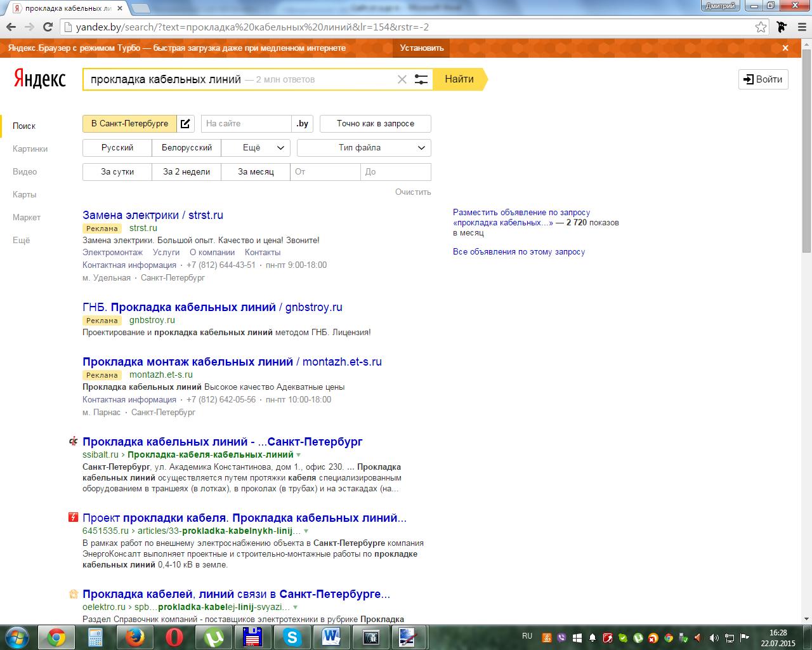Viewport: 812px width, 650px height.
Task: Click the 'Электромонтаж' sitelink under strst.ru
Action: pyautogui.click(x=113, y=252)
